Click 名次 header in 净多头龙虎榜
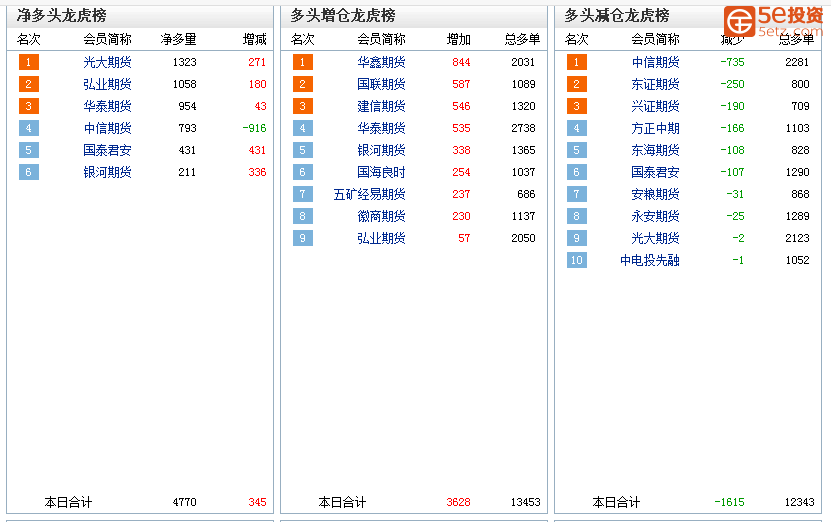831x522 pixels. pyautogui.click(x=29, y=39)
